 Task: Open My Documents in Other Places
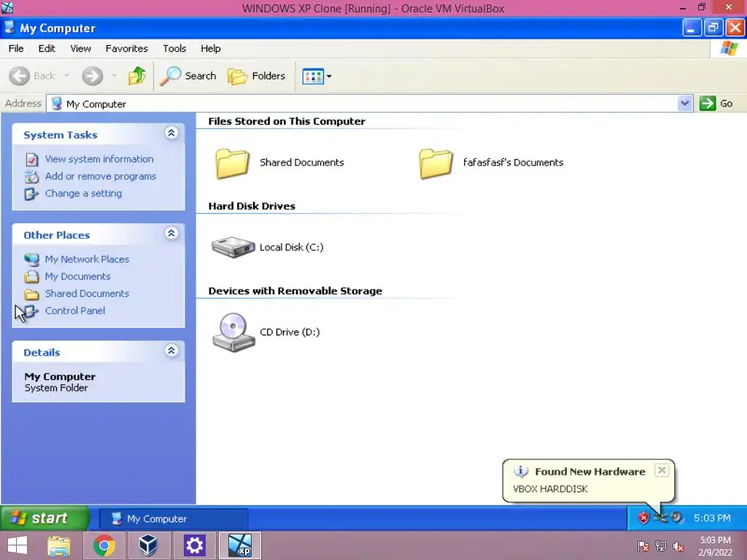77,276
